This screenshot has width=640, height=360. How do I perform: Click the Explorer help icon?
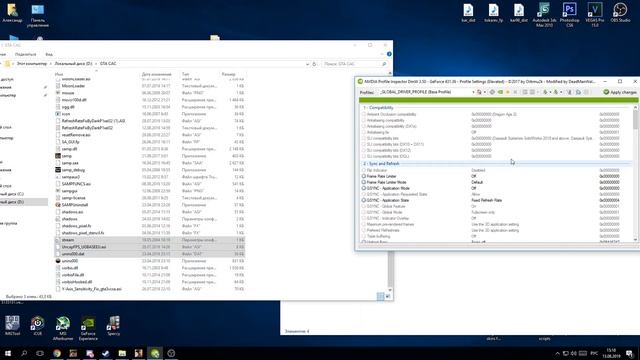tap(389, 54)
